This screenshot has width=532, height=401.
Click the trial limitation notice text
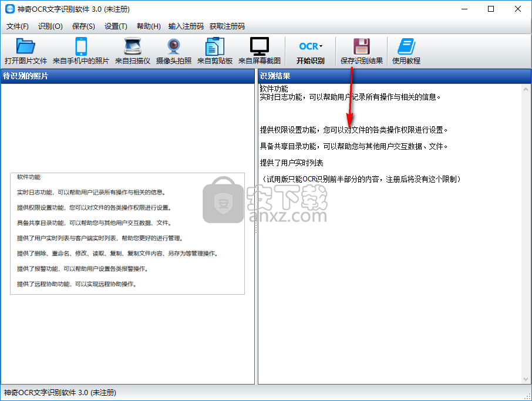point(361,179)
